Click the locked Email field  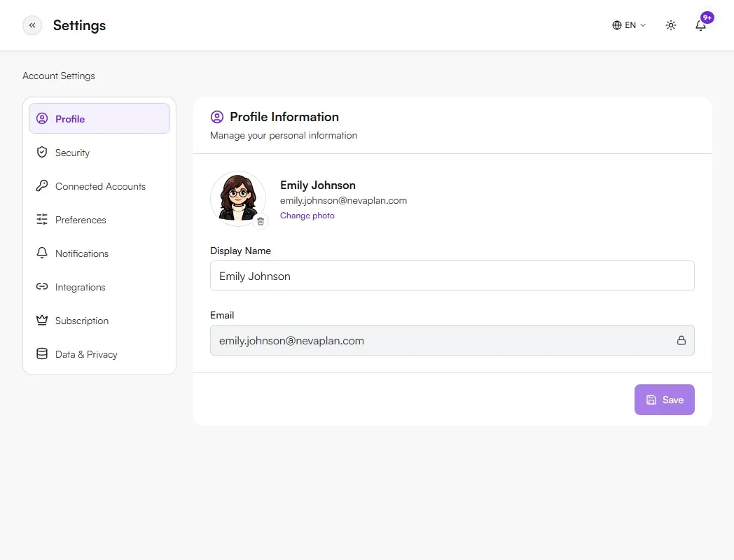(452, 340)
